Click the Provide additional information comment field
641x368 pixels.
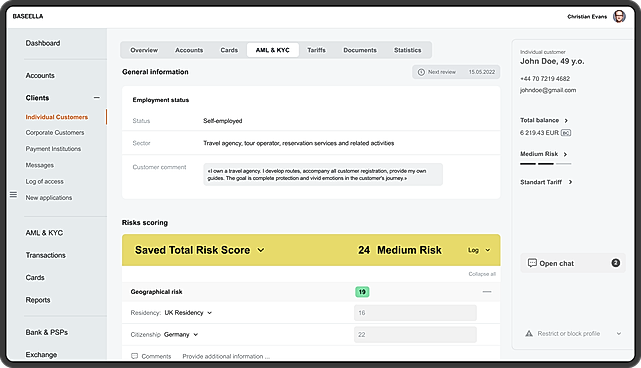(226, 356)
